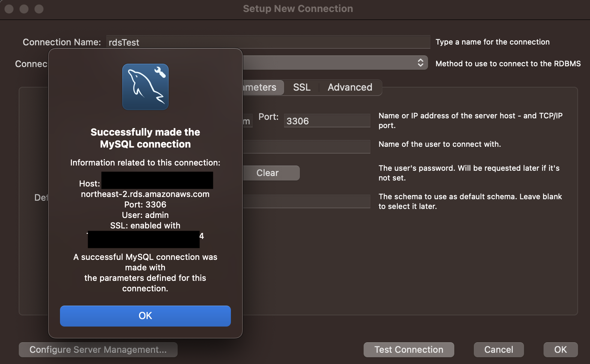
Task: Click the red close window button
Action: point(9,9)
